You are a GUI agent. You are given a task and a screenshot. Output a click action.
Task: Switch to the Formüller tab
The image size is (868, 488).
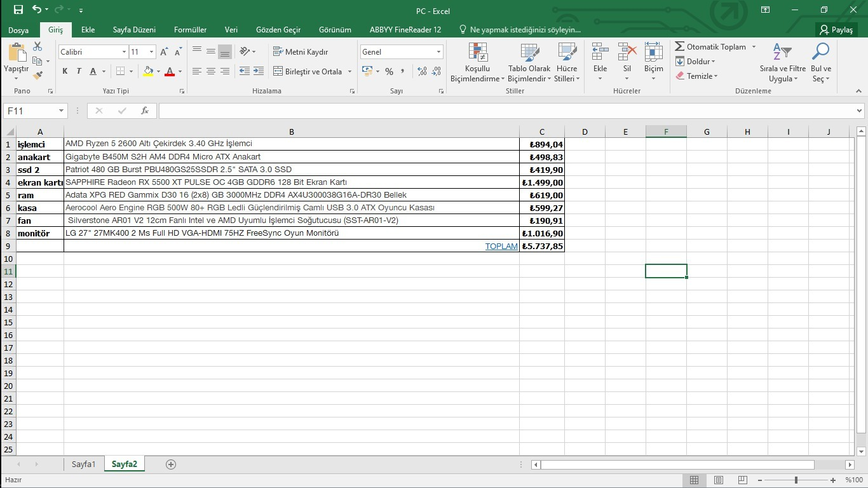[x=190, y=30]
